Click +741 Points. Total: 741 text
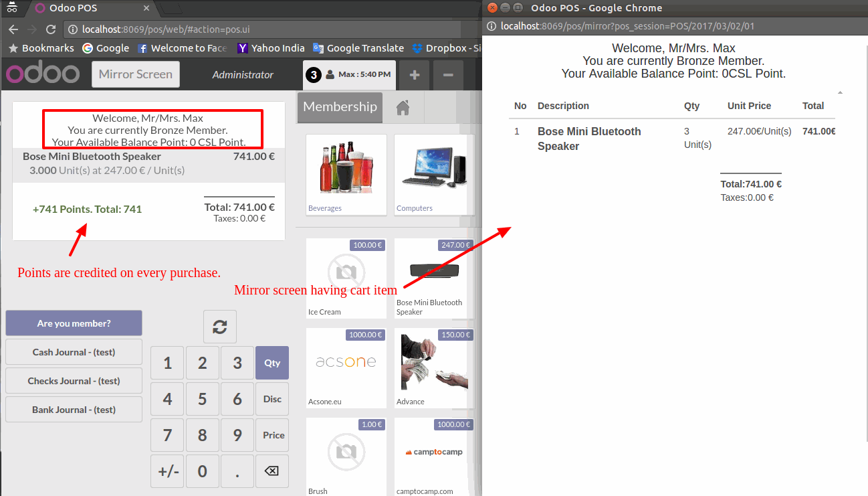This screenshot has width=868, height=496. click(x=88, y=209)
